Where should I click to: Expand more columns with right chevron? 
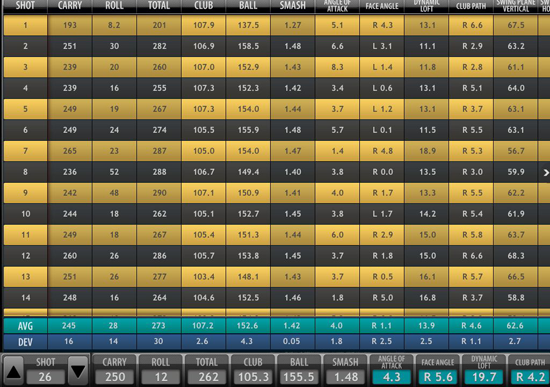546,172
